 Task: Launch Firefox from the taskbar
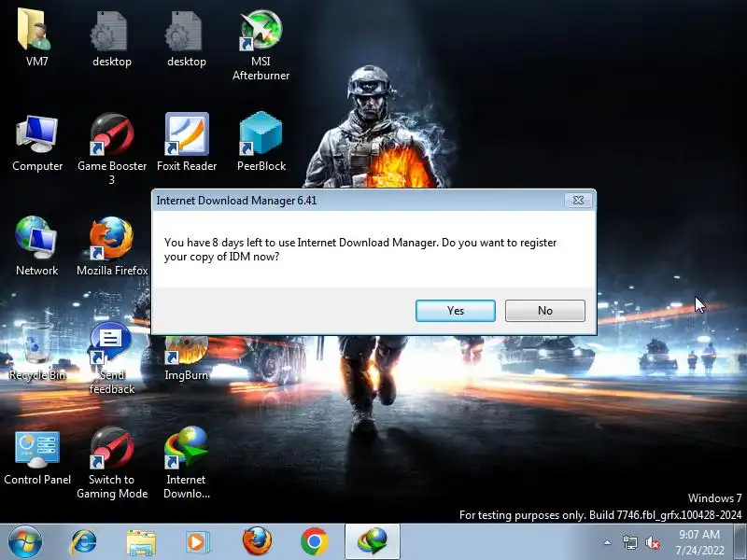pyautogui.click(x=257, y=541)
